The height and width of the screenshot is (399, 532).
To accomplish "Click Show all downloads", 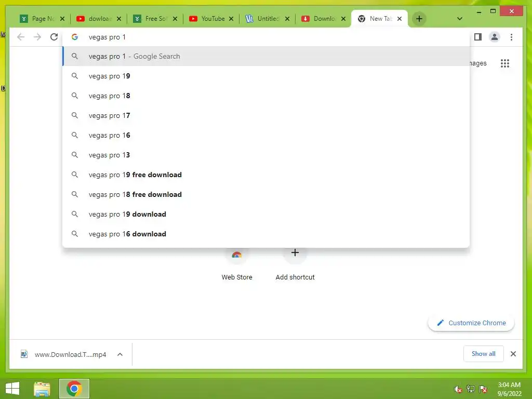I will pyautogui.click(x=484, y=354).
